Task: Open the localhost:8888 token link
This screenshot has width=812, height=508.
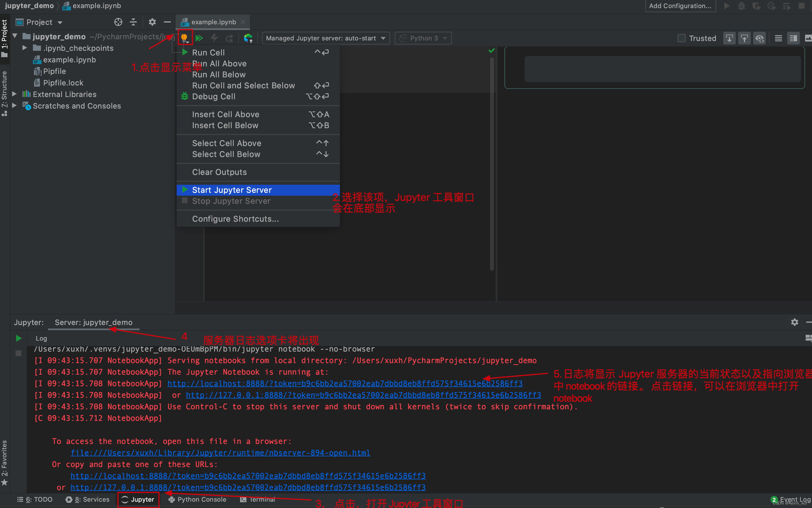Action: (x=345, y=383)
